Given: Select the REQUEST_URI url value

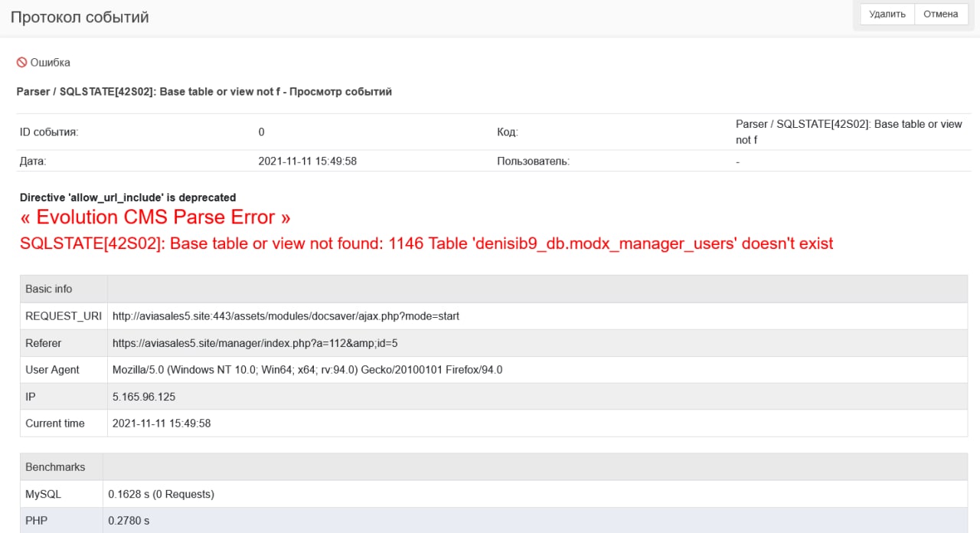Looking at the screenshot, I should [x=286, y=316].
